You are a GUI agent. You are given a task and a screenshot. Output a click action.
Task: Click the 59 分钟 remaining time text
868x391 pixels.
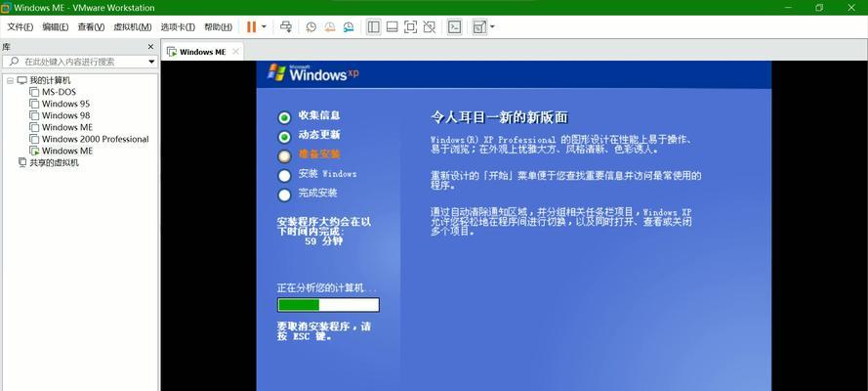(324, 241)
